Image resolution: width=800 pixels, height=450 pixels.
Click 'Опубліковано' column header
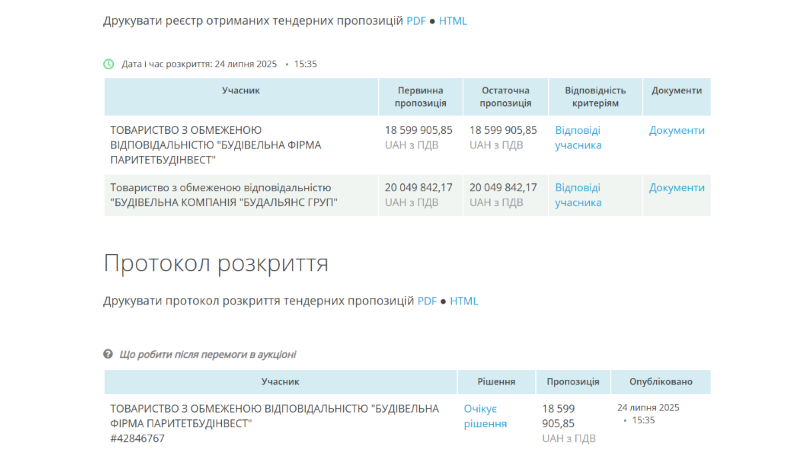tap(660, 382)
